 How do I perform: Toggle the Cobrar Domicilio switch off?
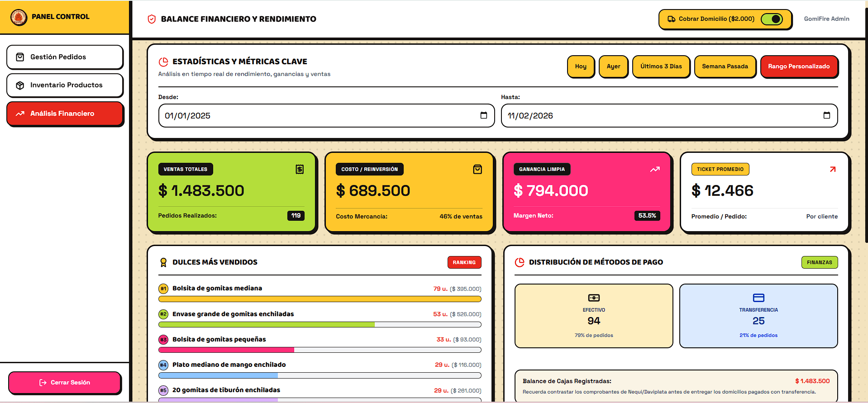click(x=772, y=19)
